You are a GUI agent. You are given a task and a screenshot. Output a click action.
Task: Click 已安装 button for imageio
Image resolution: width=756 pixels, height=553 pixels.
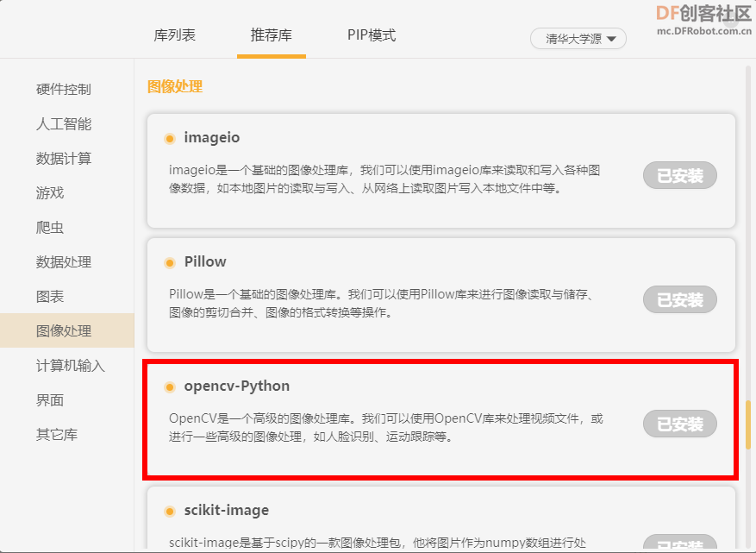tap(680, 175)
